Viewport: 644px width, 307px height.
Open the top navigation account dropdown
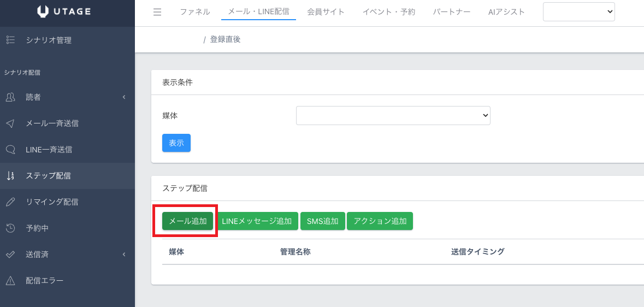(x=578, y=12)
